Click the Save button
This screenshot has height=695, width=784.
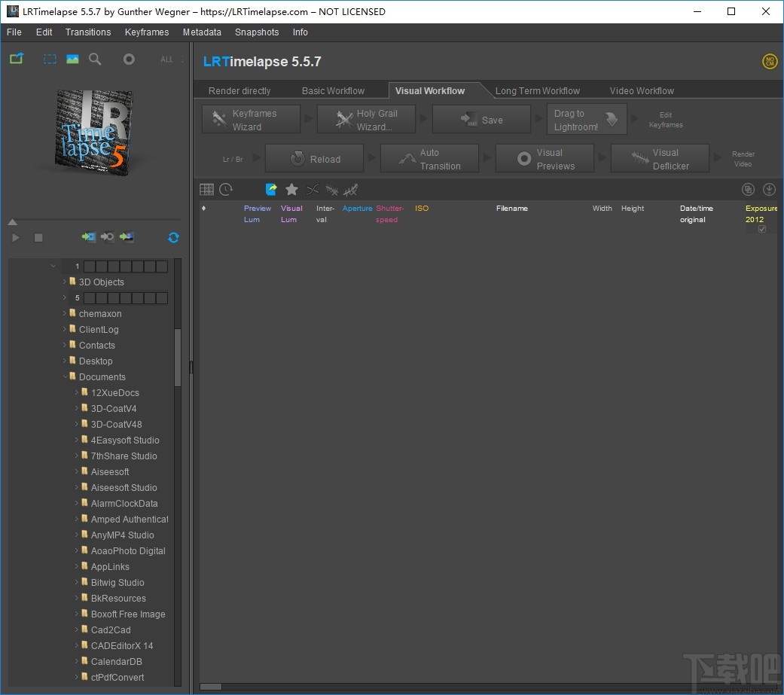[481, 120]
